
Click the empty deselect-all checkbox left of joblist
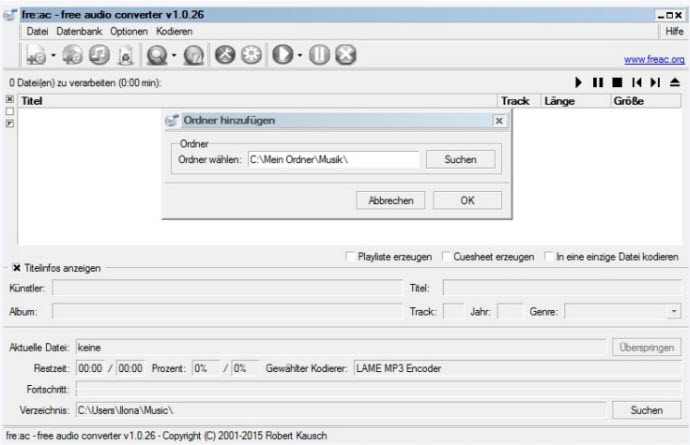pyautogui.click(x=10, y=111)
